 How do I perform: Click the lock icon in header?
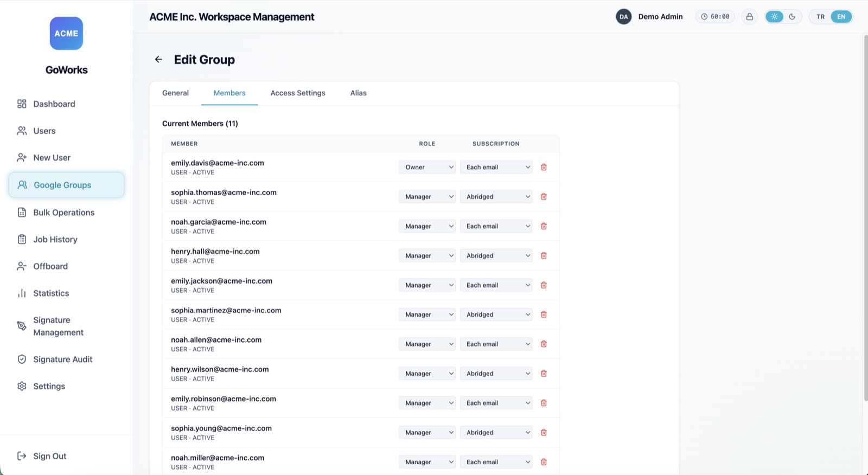(749, 17)
